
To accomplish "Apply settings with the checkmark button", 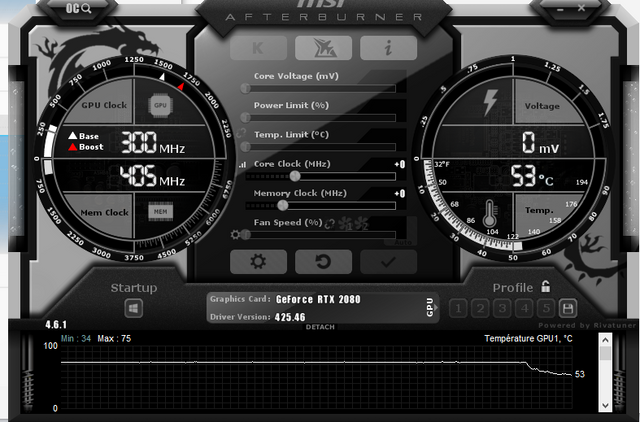I will click(x=388, y=262).
